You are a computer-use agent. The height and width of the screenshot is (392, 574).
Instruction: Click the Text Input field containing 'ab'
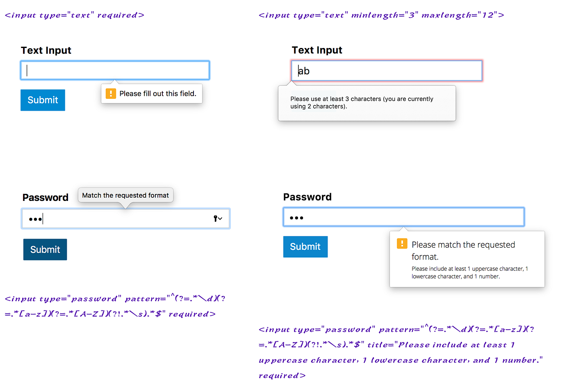pyautogui.click(x=387, y=71)
